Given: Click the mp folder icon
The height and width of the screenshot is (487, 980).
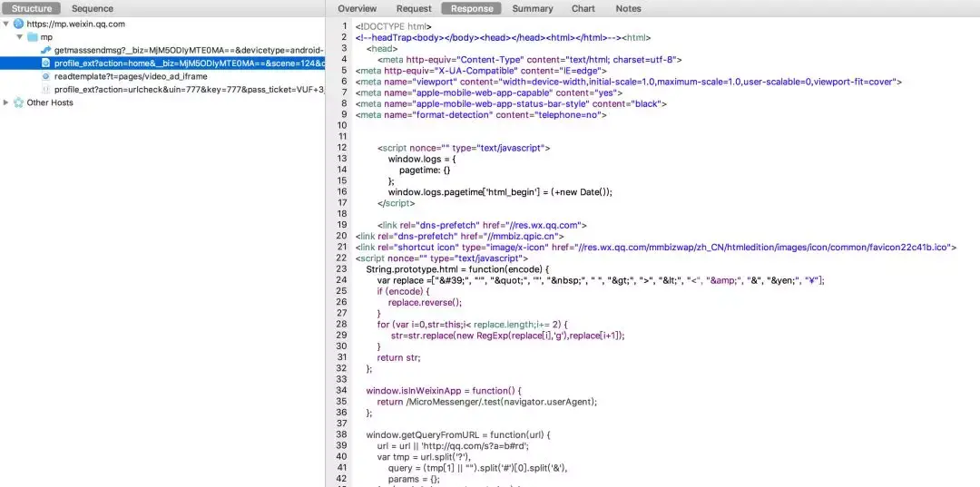Looking at the screenshot, I should [x=32, y=37].
